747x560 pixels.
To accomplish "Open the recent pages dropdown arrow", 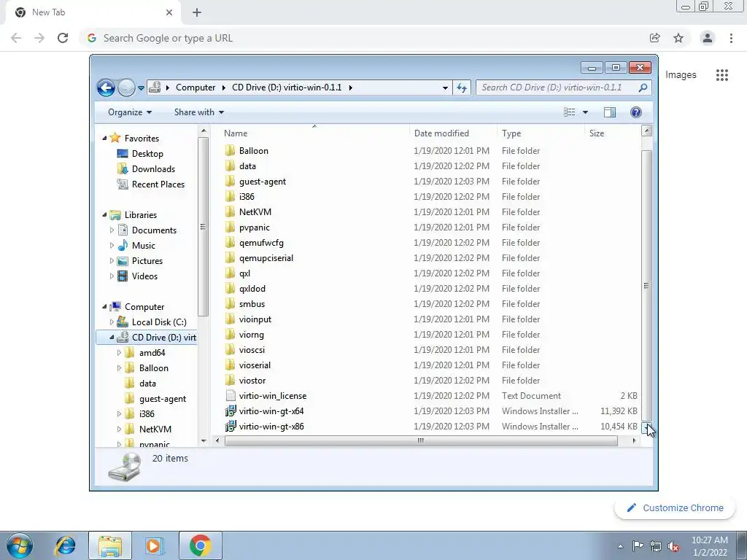I will tap(141, 88).
